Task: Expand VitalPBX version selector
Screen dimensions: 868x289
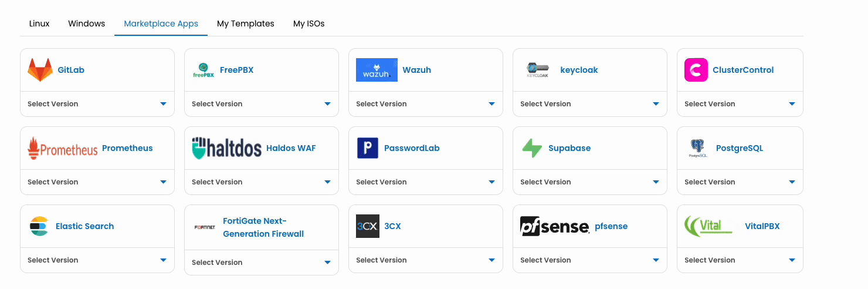Action: click(740, 260)
